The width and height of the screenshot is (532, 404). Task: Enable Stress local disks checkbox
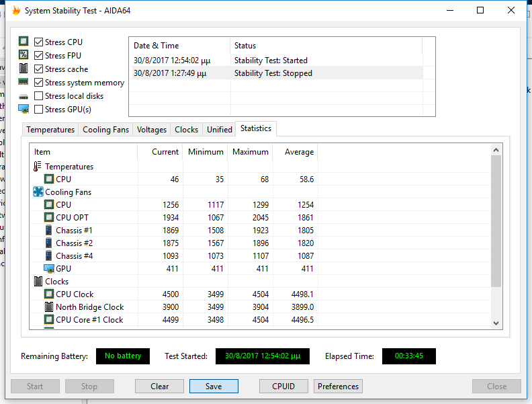point(39,96)
